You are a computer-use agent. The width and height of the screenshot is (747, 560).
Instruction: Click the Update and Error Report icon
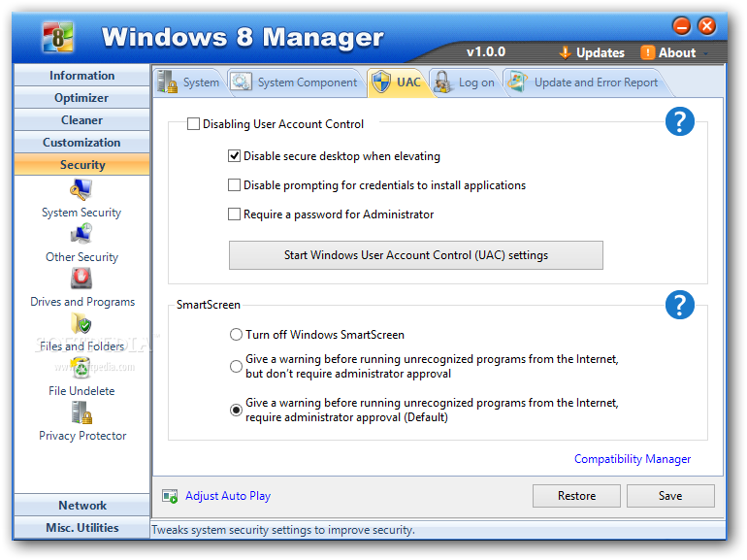coord(517,81)
